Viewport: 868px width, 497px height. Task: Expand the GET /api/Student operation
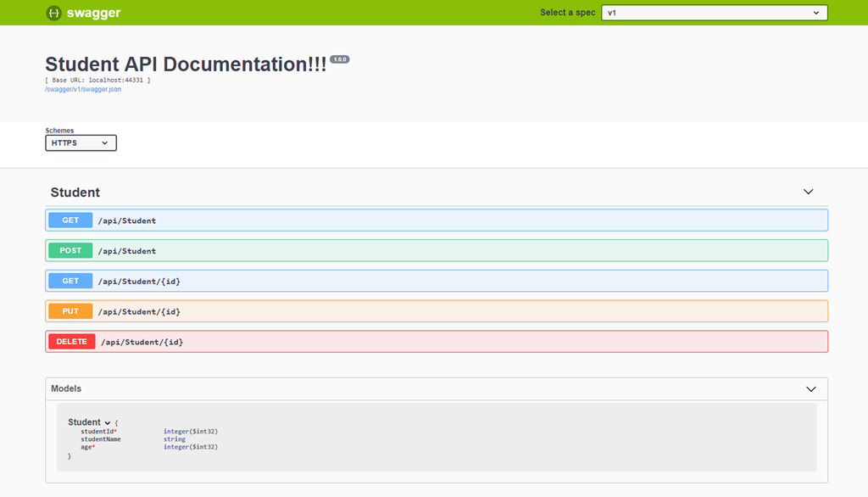point(437,221)
